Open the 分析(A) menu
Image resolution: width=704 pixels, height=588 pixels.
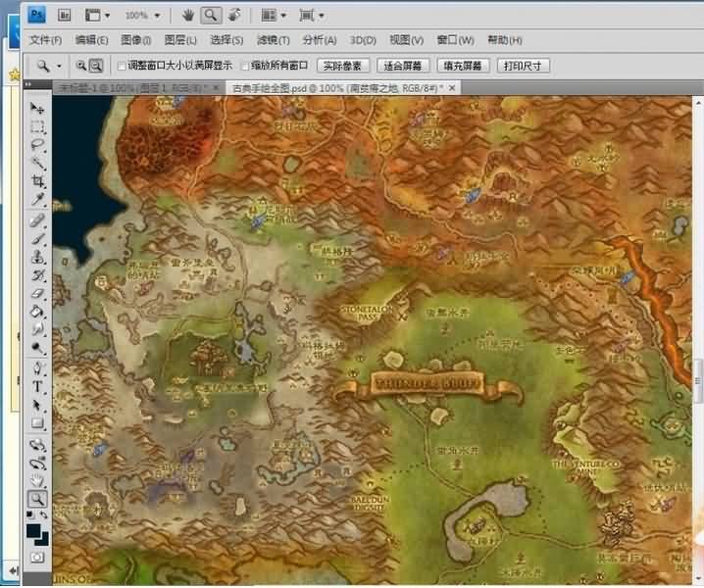tap(320, 40)
